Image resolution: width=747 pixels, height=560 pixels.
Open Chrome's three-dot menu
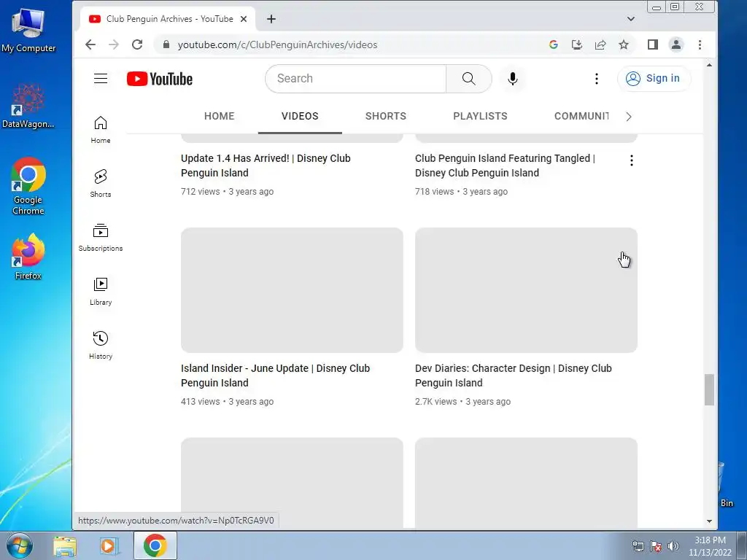(700, 44)
